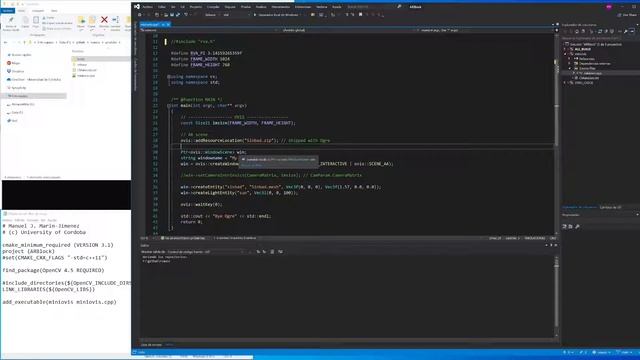Image resolution: width=640 pixels, height=360 pixels.
Task: Click the categorized view icon in Properties panel
Action: pos(565,226)
